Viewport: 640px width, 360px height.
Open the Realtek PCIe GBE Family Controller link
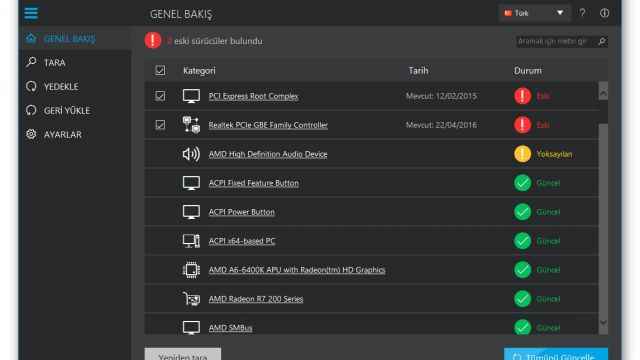[x=268, y=125]
